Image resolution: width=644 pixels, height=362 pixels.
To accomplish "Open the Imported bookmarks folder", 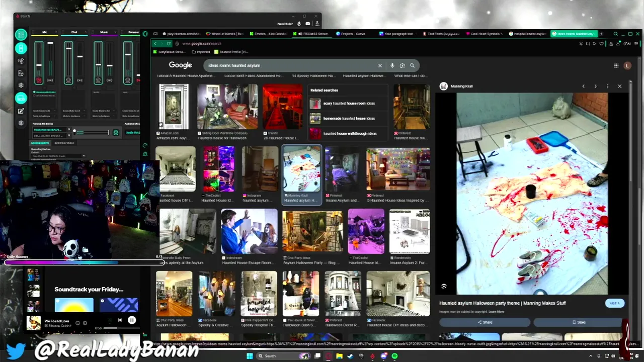I will 201,52.
